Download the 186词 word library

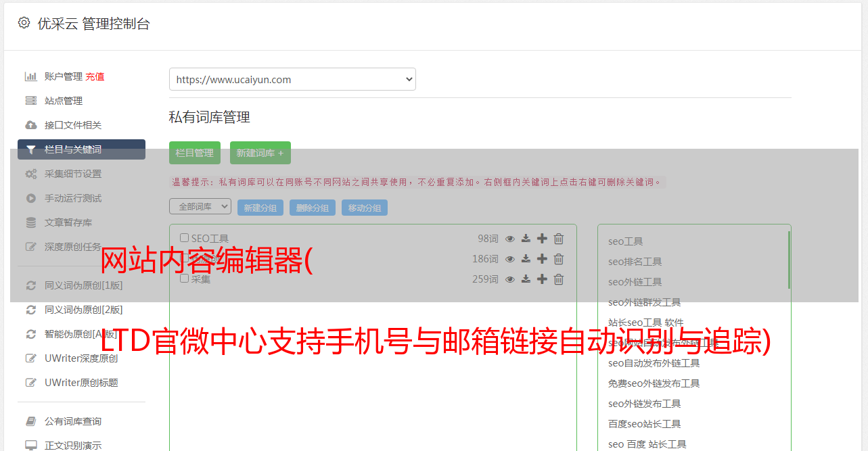526,259
